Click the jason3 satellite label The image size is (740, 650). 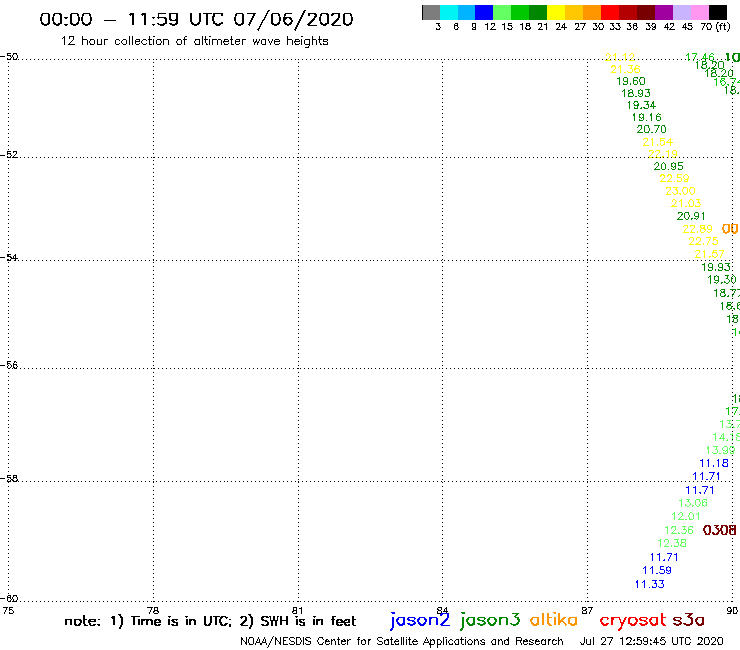[x=490, y=620]
